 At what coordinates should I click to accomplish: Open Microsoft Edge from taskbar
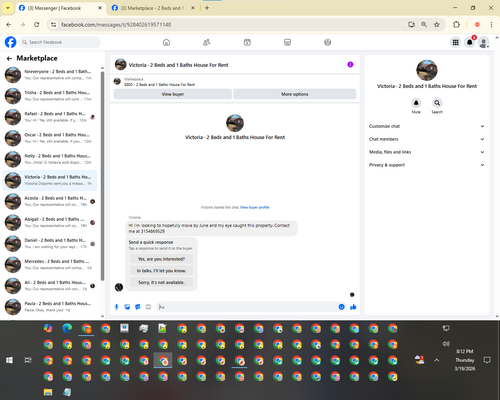coord(67,328)
